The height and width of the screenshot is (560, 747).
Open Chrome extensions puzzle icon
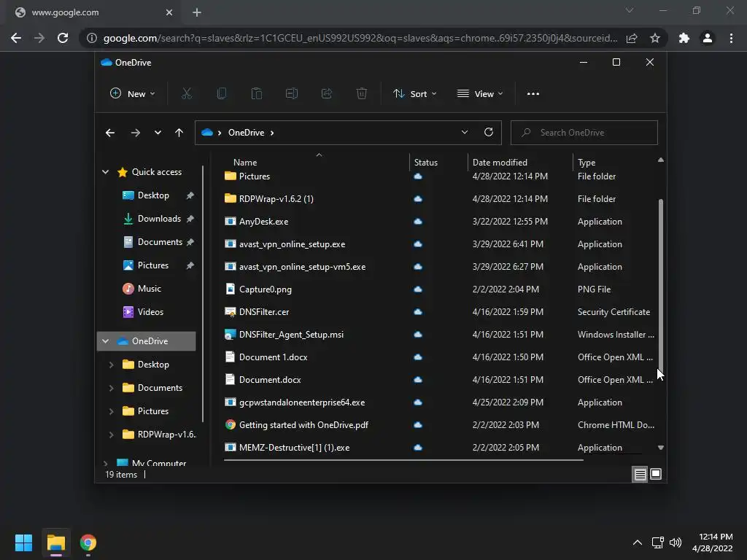tap(684, 38)
